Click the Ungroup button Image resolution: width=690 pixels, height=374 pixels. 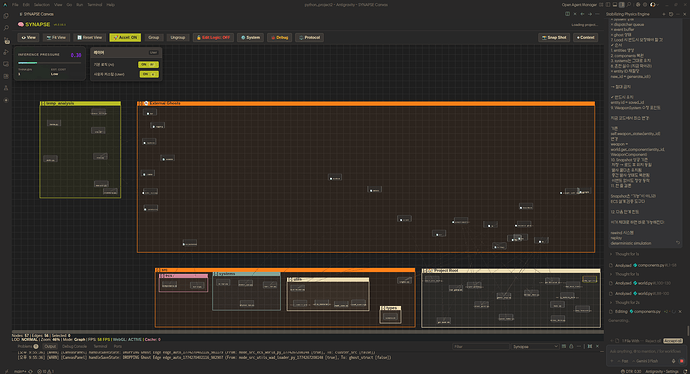click(x=178, y=37)
